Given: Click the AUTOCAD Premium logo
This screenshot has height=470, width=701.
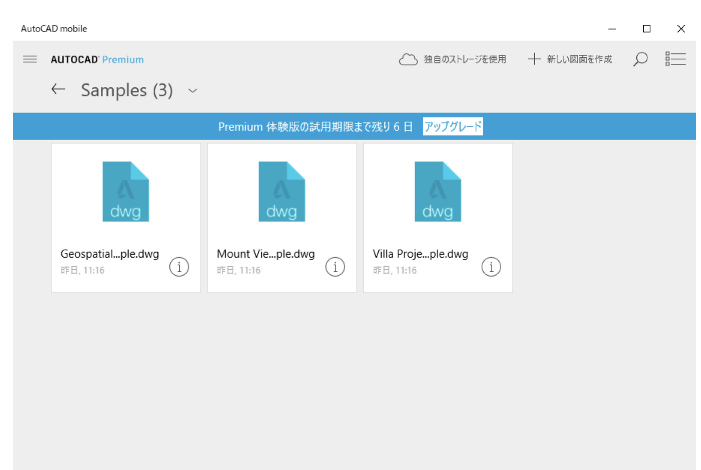Looking at the screenshot, I should (97, 59).
